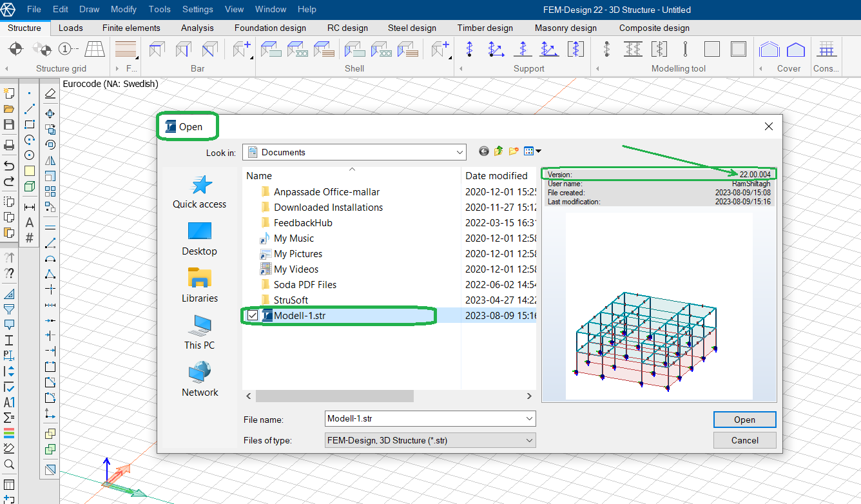Viewport: 861px width, 504px height.
Task: Expand the Cover group left arrow
Action: tap(760, 68)
